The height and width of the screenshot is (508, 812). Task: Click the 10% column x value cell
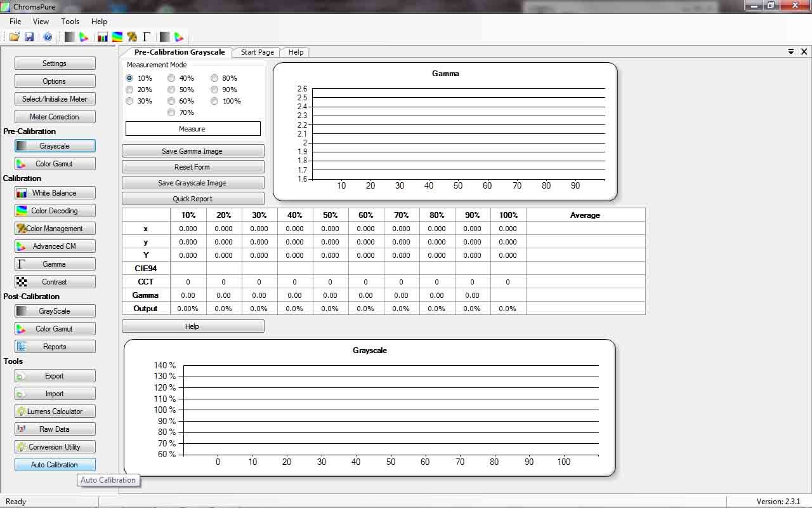click(x=188, y=229)
